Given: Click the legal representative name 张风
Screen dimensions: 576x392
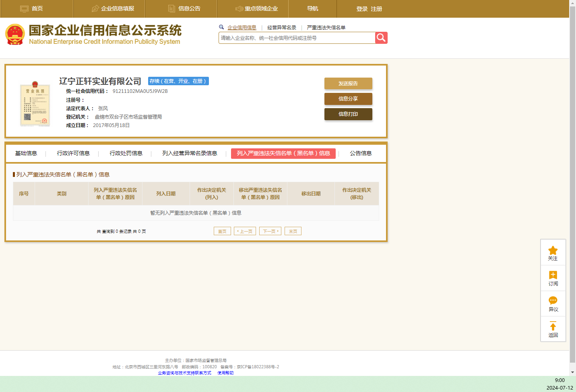Looking at the screenshot, I should tap(103, 109).
